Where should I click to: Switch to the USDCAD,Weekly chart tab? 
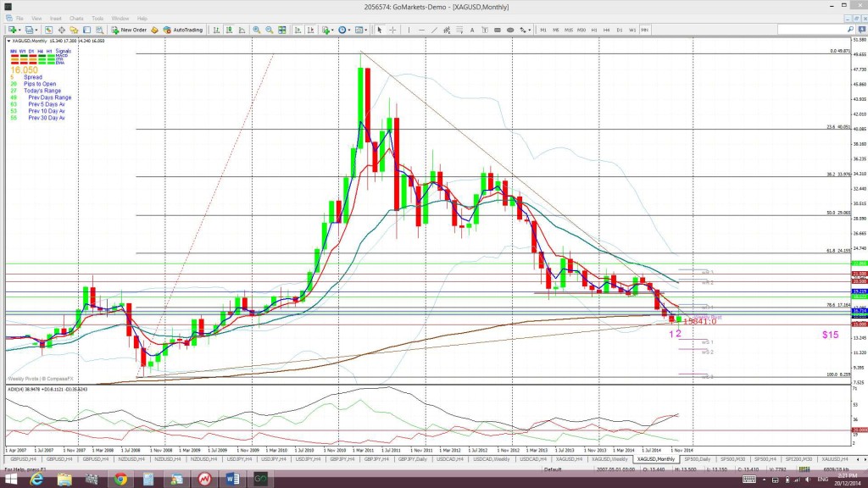(x=492, y=459)
